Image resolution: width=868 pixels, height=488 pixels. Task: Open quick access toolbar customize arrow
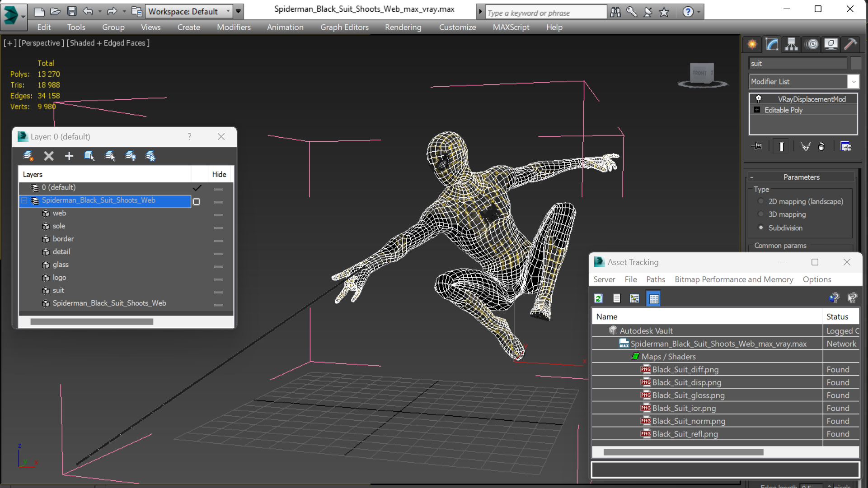[238, 11]
